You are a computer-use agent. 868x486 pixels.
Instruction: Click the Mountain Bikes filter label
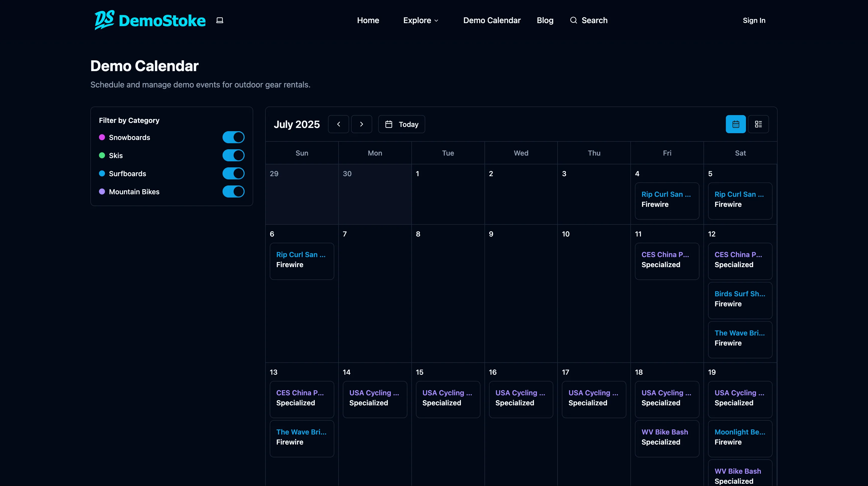pyautogui.click(x=134, y=191)
